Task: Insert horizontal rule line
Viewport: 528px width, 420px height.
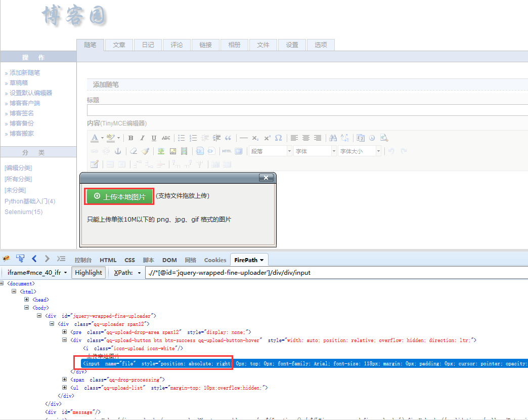Action: pos(244,138)
